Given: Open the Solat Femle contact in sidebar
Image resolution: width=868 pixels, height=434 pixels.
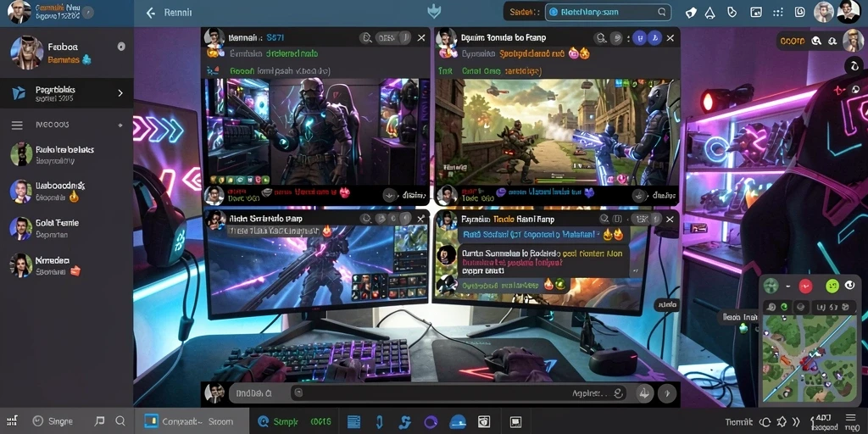Looking at the screenshot, I should pyautogui.click(x=66, y=228).
